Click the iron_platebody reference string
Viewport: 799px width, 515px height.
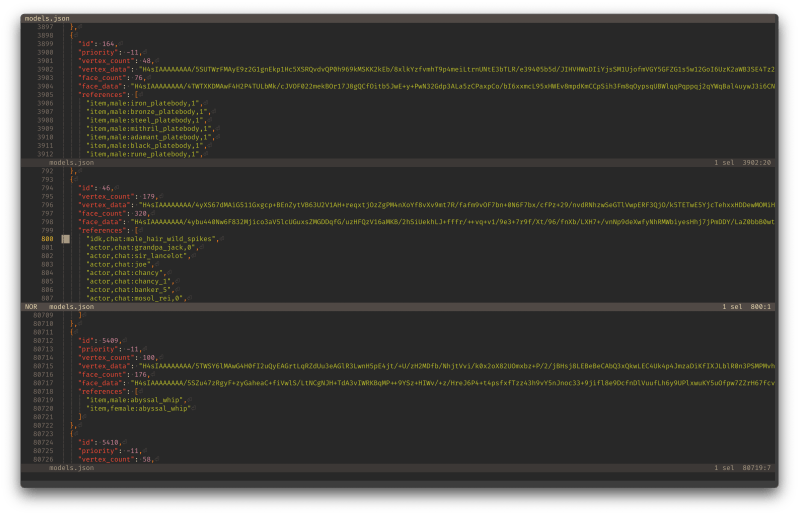coord(145,103)
